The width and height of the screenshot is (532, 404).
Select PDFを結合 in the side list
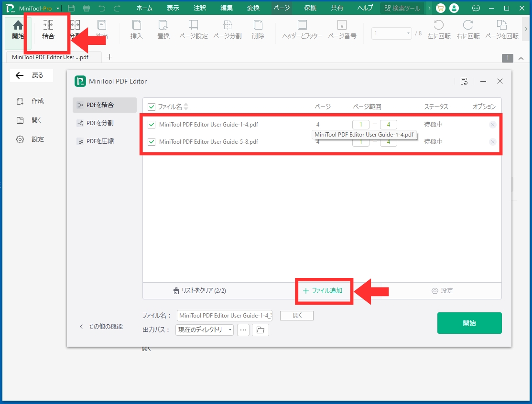tap(105, 105)
